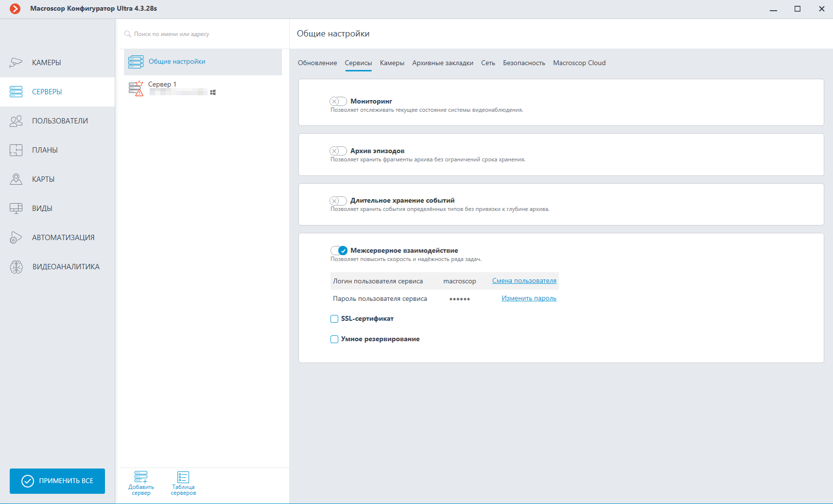Switch to the Обновление tab

point(317,63)
